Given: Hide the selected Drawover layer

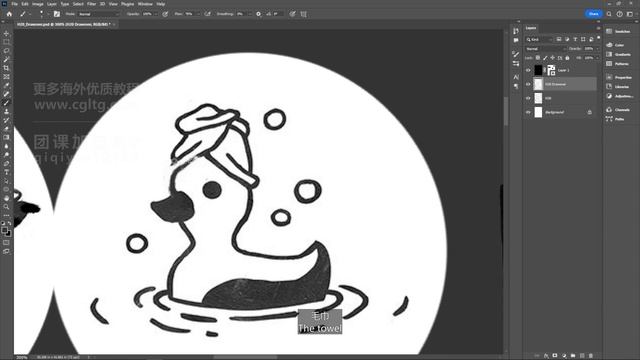Looking at the screenshot, I should (x=528, y=84).
